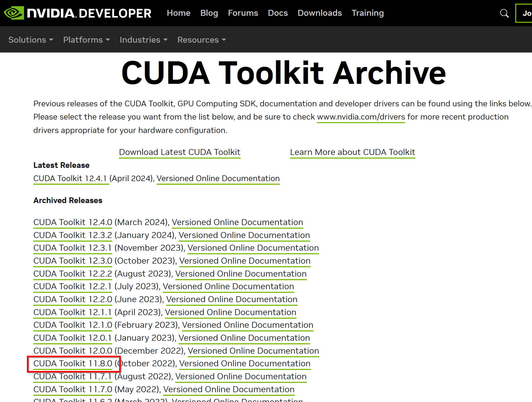532x402 pixels.
Task: Open CUDA Toolkit 12.2.2 link
Action: (73, 274)
